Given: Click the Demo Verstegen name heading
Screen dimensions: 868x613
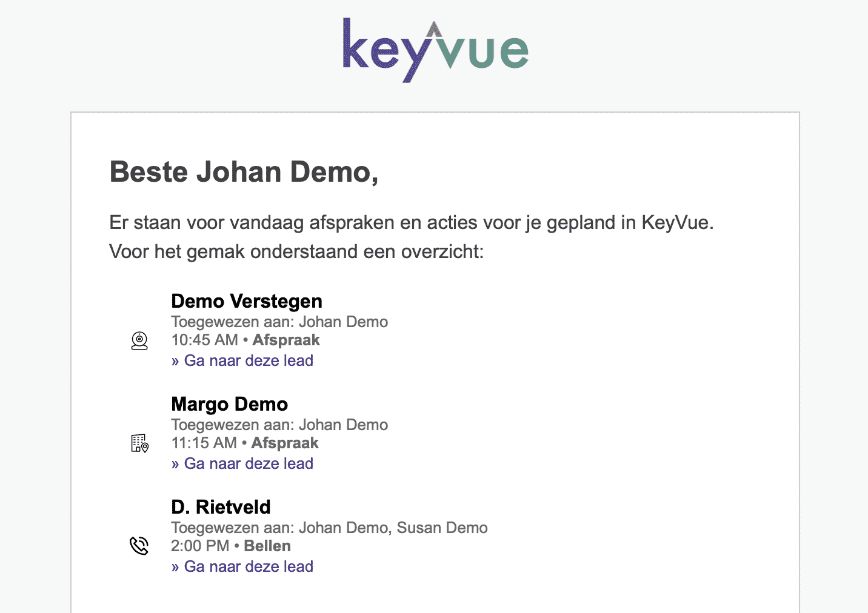Looking at the screenshot, I should pos(247,301).
